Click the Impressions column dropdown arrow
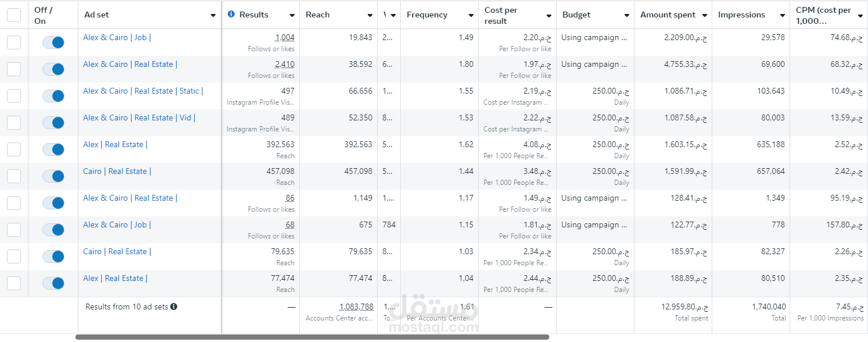 [783, 15]
